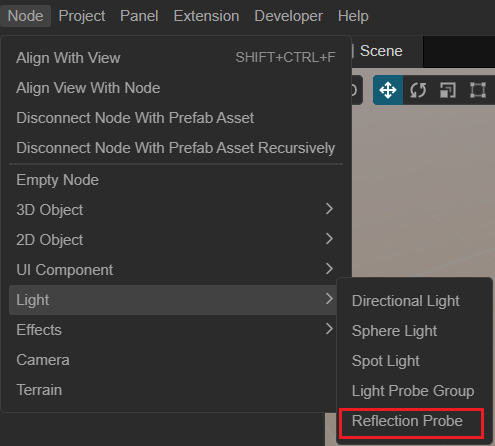
Task: Create a Light Probe Group
Action: pyautogui.click(x=414, y=391)
